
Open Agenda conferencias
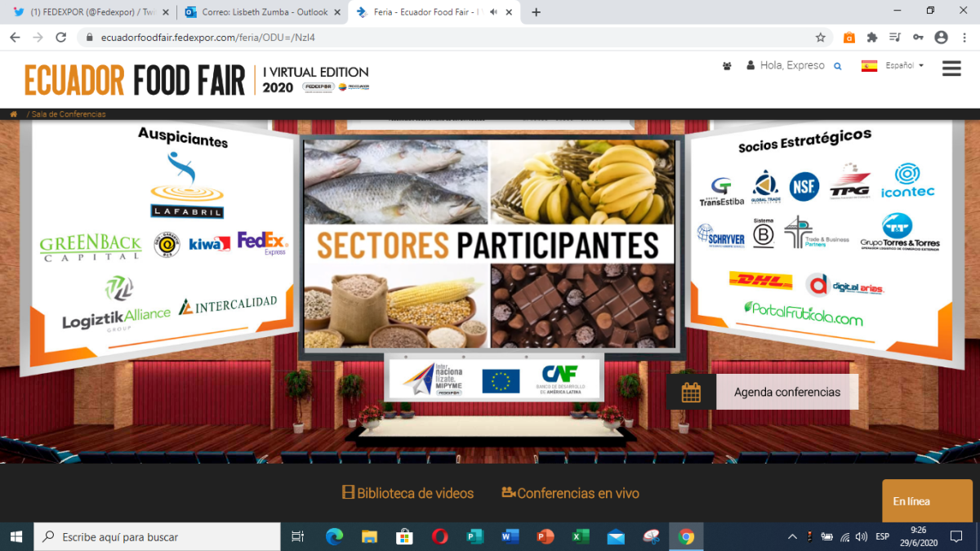pos(786,392)
